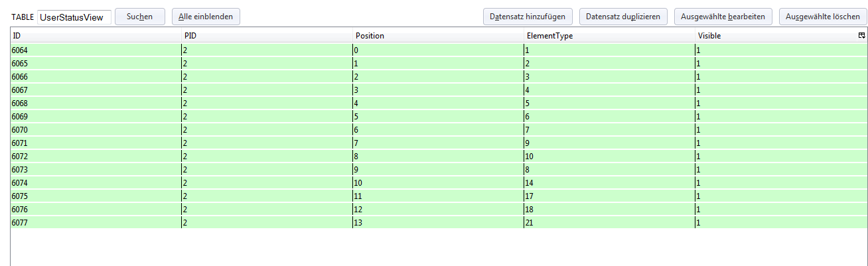The width and height of the screenshot is (868, 266).
Task: Click Datensatz duplizieren button
Action: click(623, 17)
